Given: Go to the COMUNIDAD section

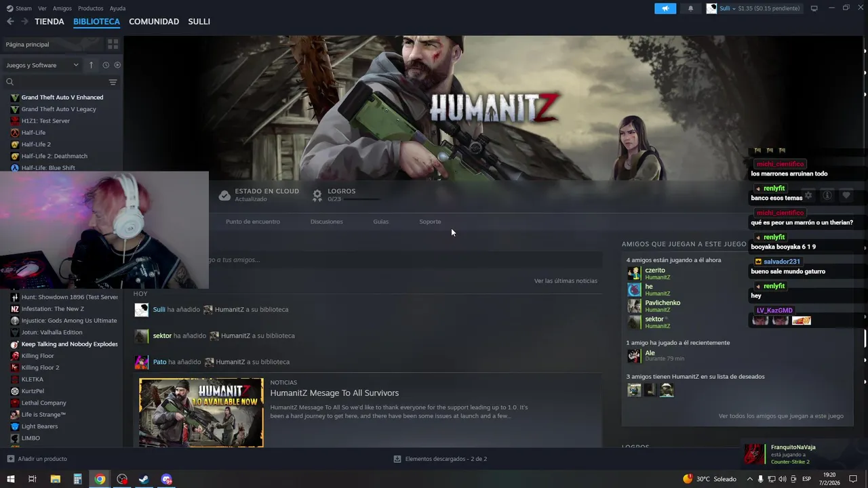Looking at the screenshot, I should [154, 22].
